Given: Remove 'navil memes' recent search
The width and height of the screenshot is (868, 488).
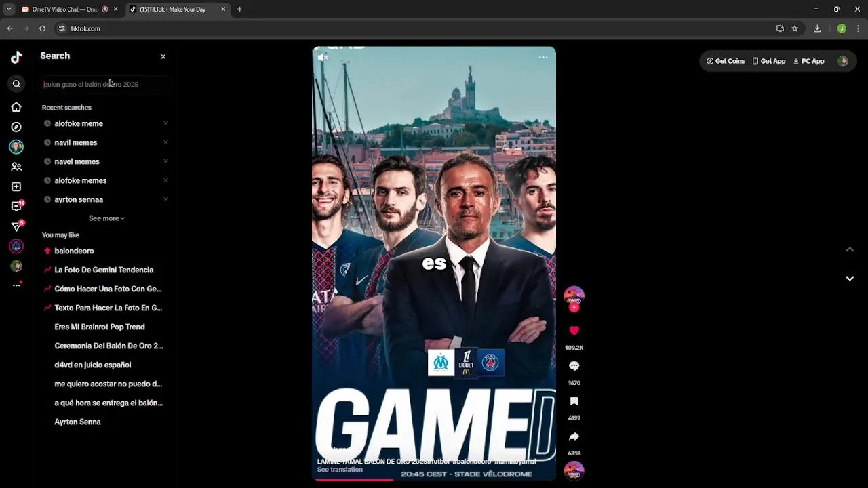Looking at the screenshot, I should point(165,142).
